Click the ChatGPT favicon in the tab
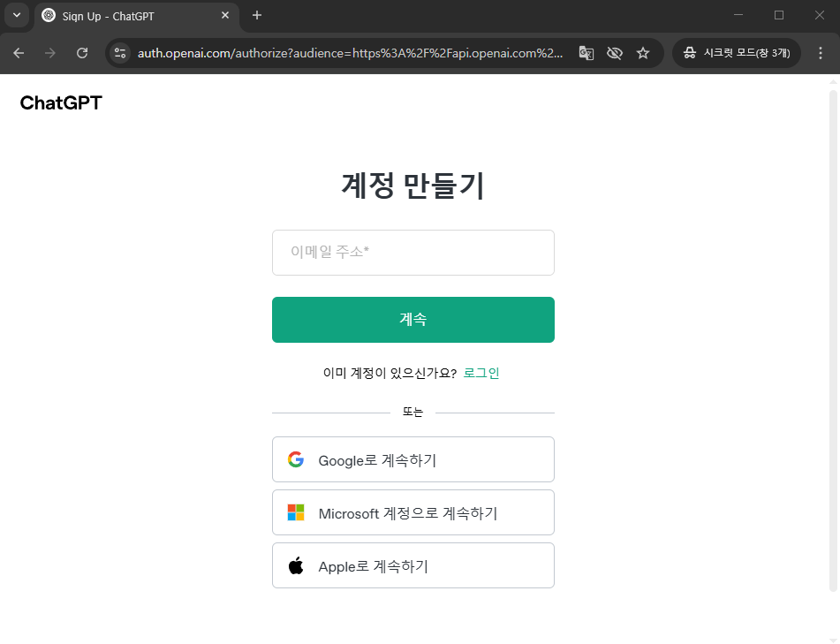Image resolution: width=840 pixels, height=644 pixels. click(49, 16)
